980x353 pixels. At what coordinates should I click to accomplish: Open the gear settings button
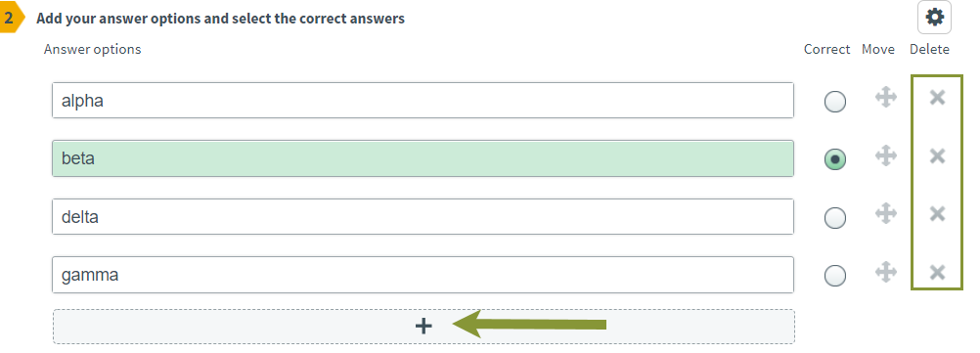(934, 18)
